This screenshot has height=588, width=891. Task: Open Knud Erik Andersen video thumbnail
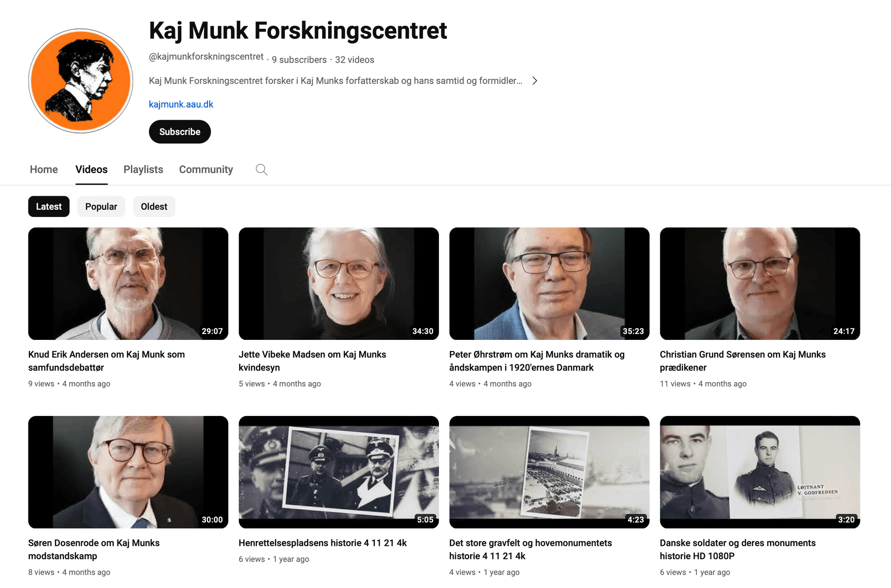[128, 283]
